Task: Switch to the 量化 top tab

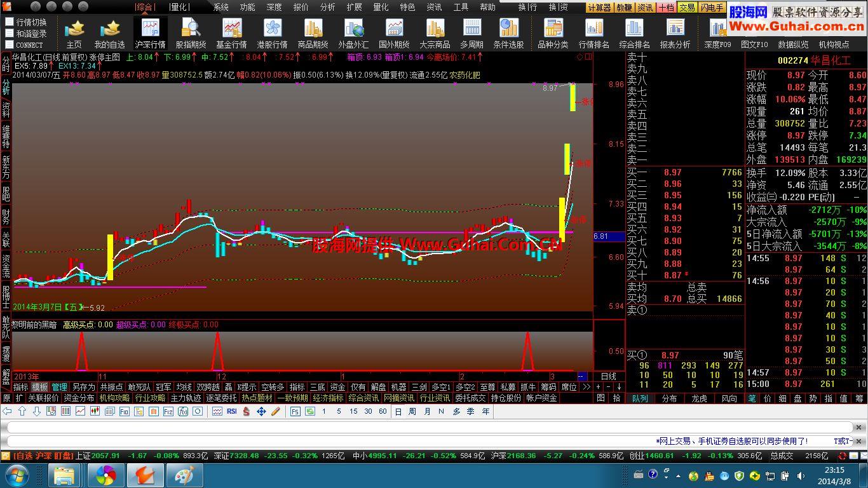Action: pyautogui.click(x=180, y=7)
